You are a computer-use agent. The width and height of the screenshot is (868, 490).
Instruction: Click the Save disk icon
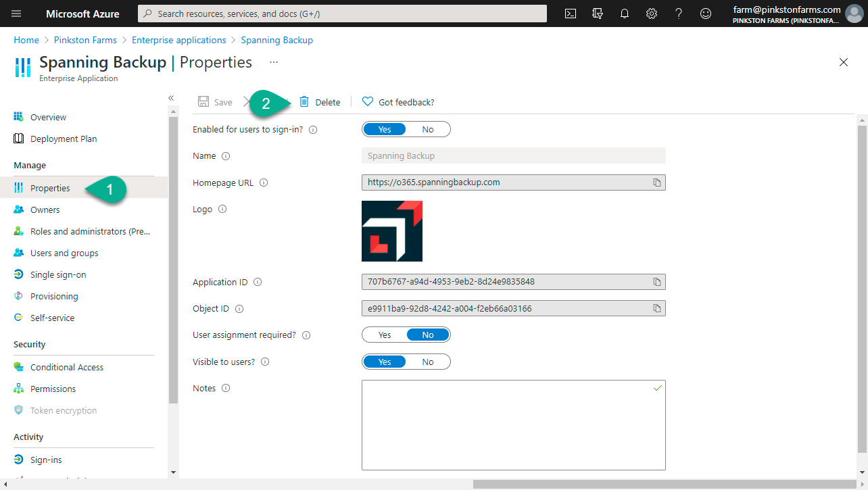click(203, 101)
